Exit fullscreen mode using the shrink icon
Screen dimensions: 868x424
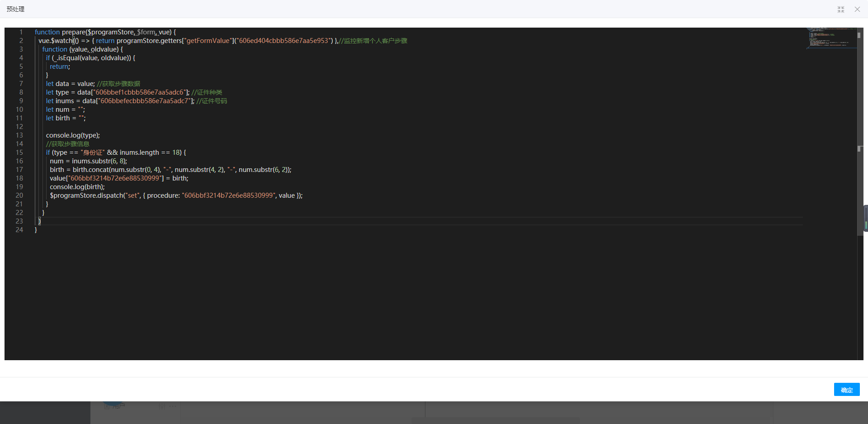coord(840,10)
